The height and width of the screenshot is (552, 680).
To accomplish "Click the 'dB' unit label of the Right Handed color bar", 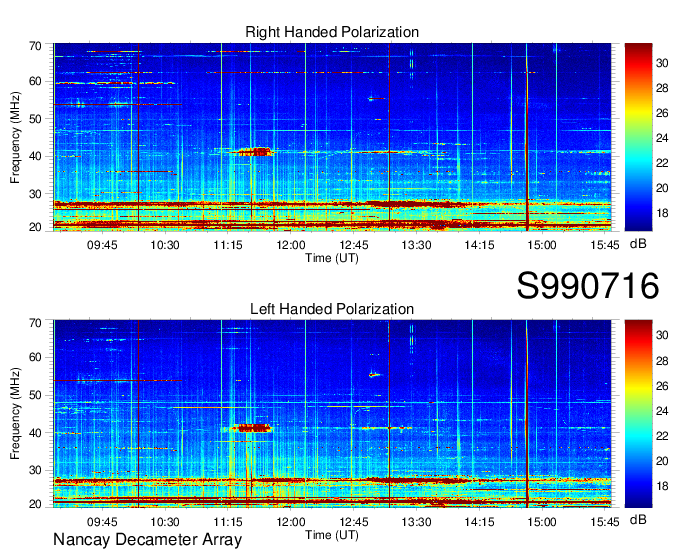I will 638,244.
